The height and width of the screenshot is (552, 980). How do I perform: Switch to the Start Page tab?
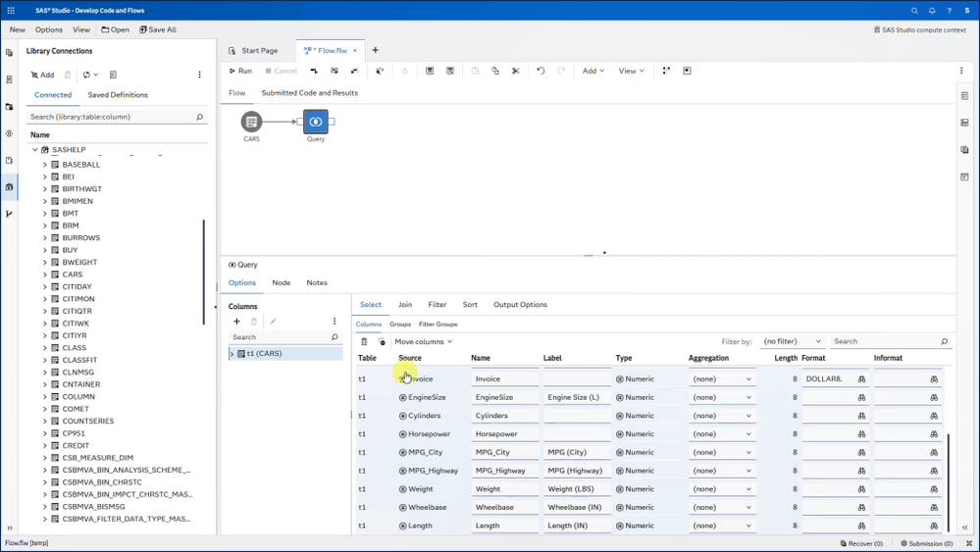point(254,51)
